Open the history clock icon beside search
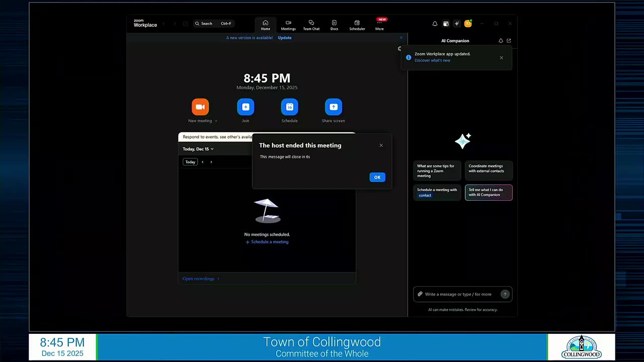This screenshot has width=644, height=362. click(186, 24)
